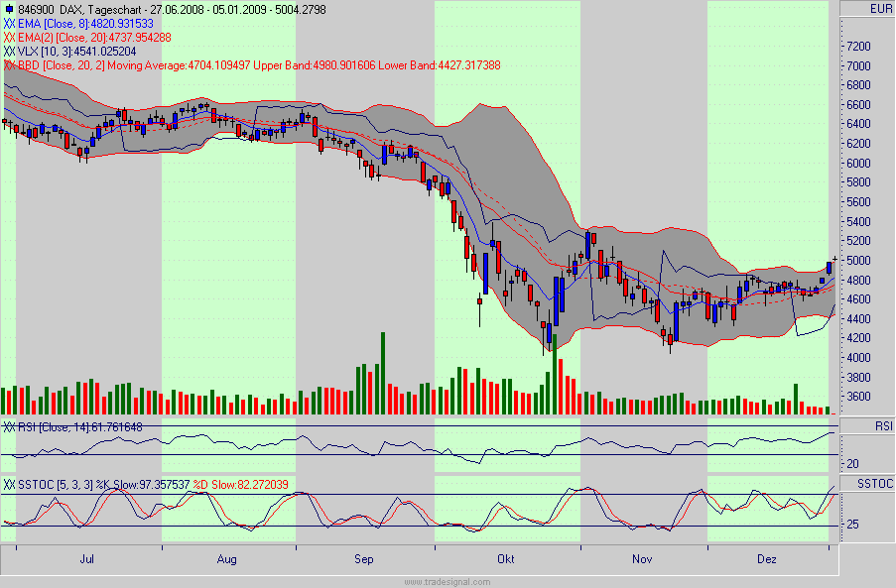This screenshot has width=896, height=588.
Task: Click the blue pin icon in the title bar
Action: [x=10, y=9]
